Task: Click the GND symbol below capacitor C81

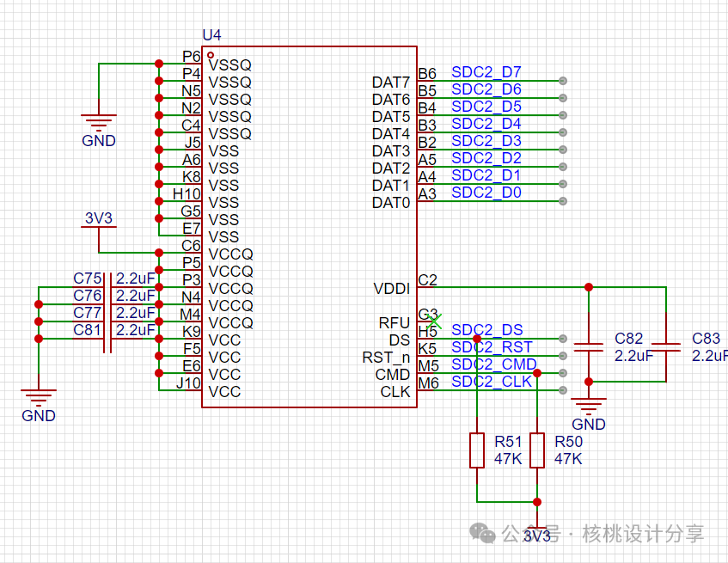Action: pos(39,397)
